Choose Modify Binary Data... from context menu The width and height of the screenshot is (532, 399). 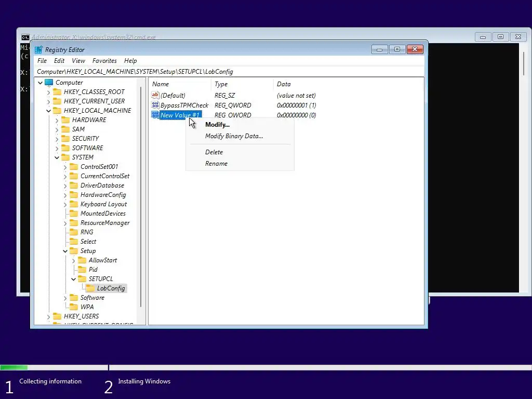pos(240,136)
